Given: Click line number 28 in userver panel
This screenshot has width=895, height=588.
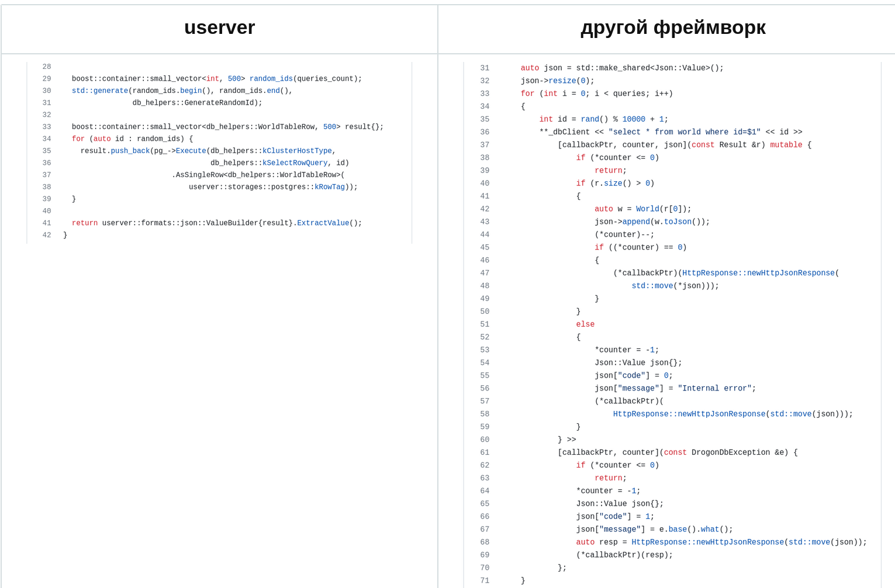Looking at the screenshot, I should tap(47, 67).
